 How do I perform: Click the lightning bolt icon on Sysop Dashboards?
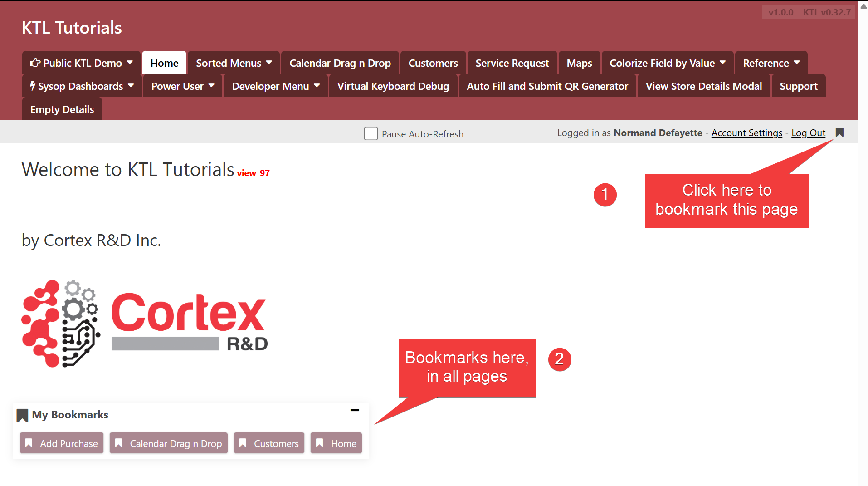(33, 86)
